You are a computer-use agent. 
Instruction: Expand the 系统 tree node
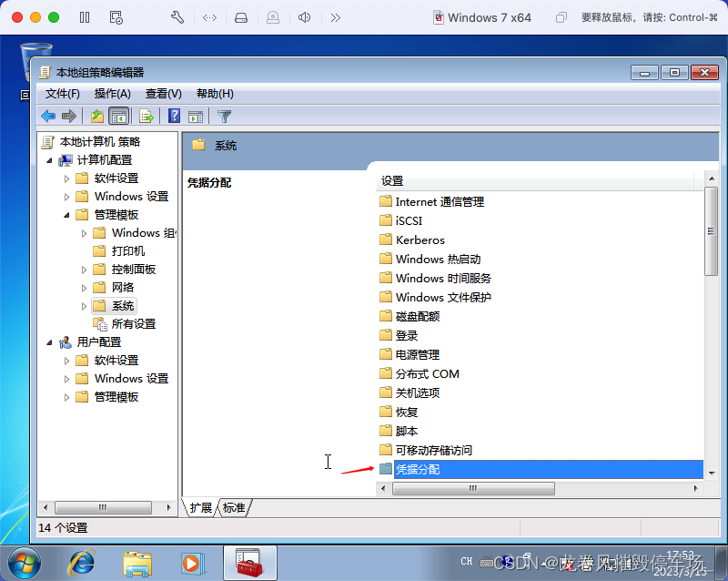(x=84, y=306)
